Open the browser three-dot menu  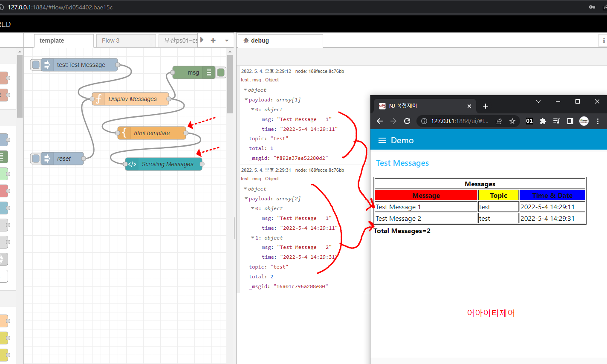coord(598,121)
